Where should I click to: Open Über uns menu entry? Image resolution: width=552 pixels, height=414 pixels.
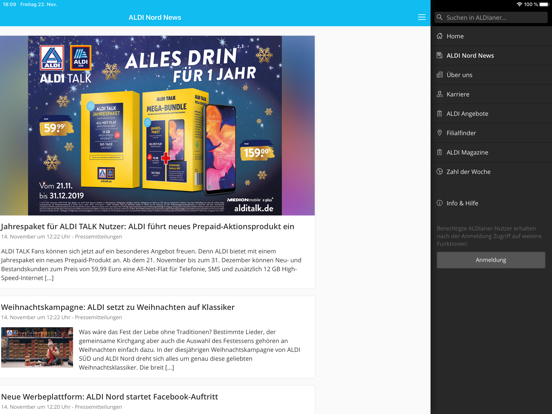tap(492, 75)
